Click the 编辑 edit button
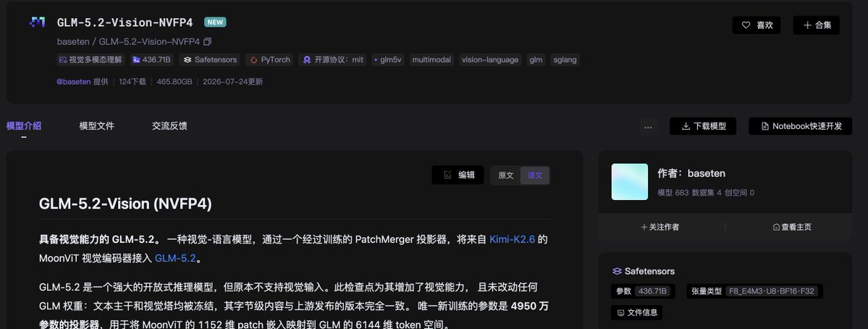The height and width of the screenshot is (329, 868). pyautogui.click(x=458, y=175)
